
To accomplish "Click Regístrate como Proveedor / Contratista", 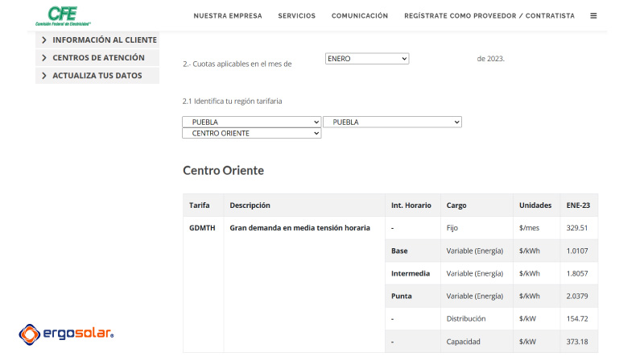I will coord(489,15).
